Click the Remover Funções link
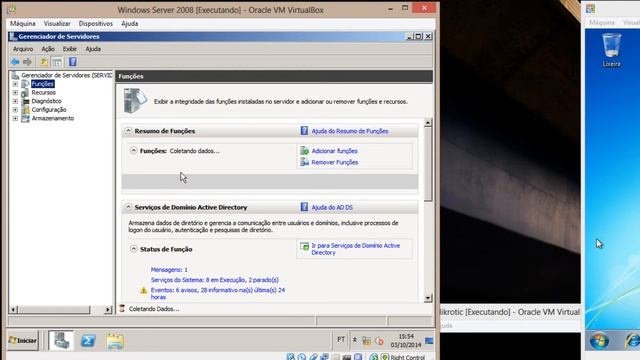 tap(335, 162)
